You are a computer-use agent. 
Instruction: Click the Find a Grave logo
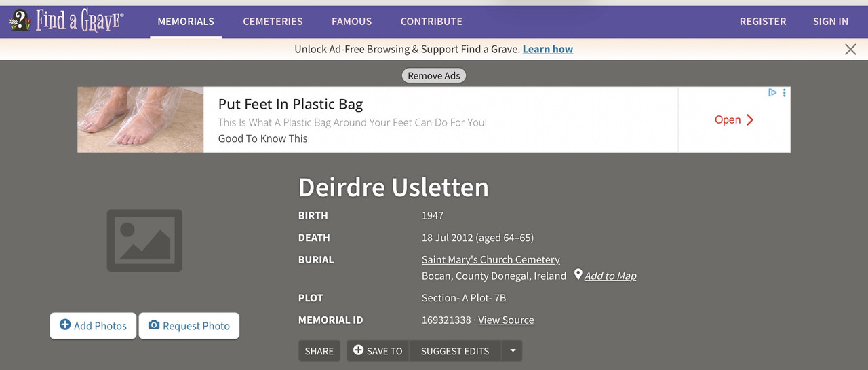tap(66, 21)
